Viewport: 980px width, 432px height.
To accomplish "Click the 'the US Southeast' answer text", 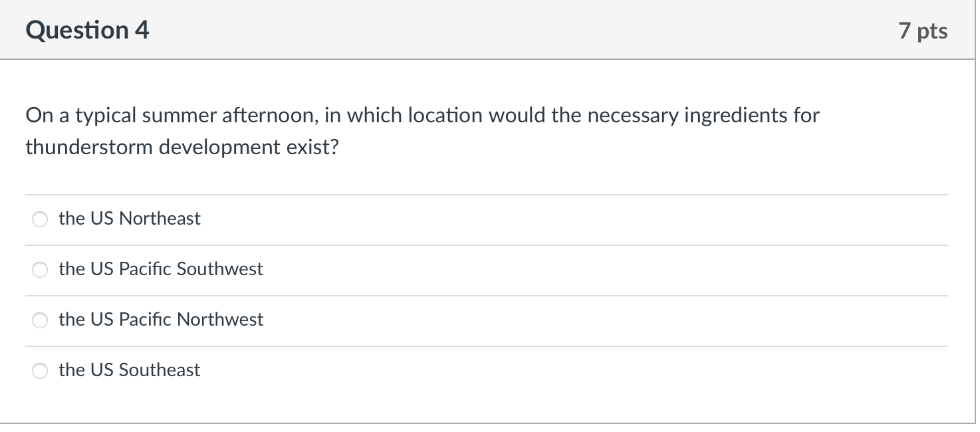I will point(129,371).
